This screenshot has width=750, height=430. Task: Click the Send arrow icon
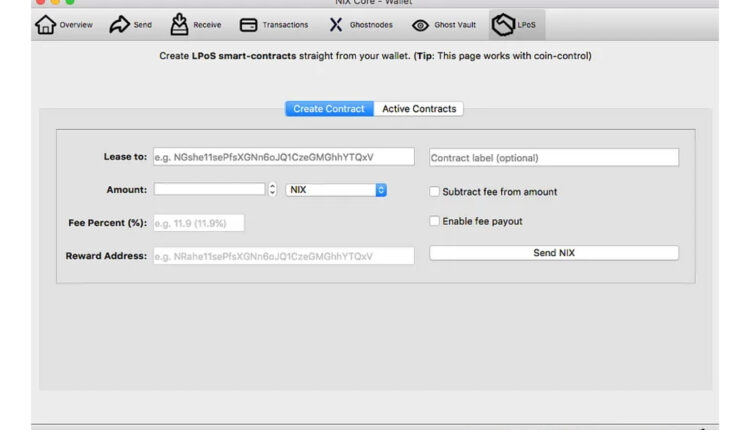pos(119,25)
